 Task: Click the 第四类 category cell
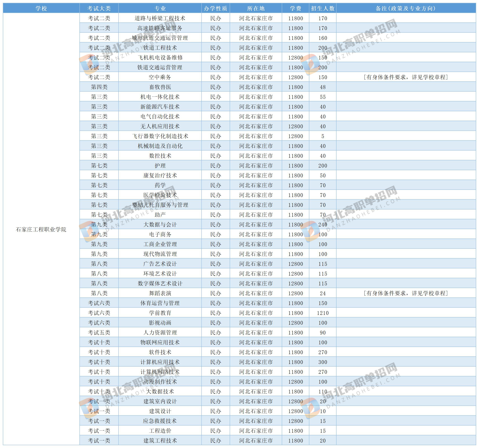99,87
